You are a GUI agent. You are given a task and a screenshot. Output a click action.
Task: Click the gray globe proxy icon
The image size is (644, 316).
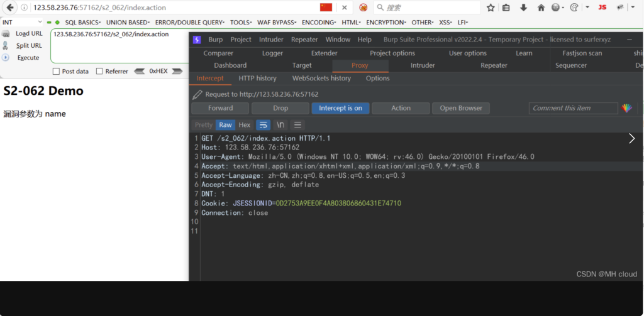pyautogui.click(x=556, y=8)
